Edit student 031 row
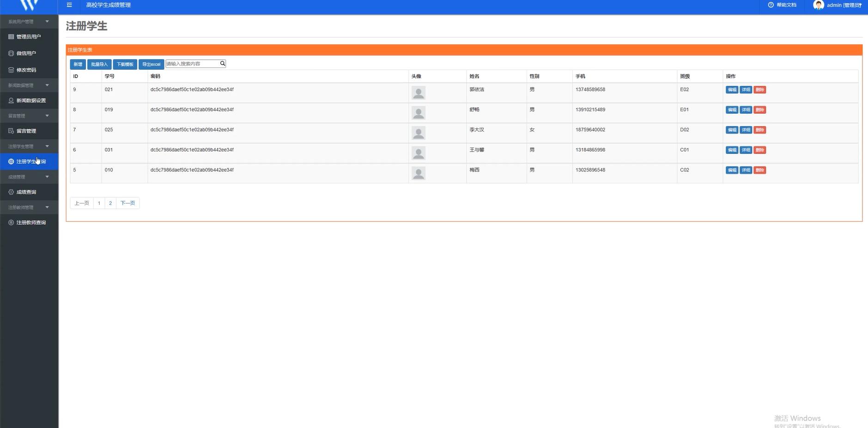 point(732,150)
